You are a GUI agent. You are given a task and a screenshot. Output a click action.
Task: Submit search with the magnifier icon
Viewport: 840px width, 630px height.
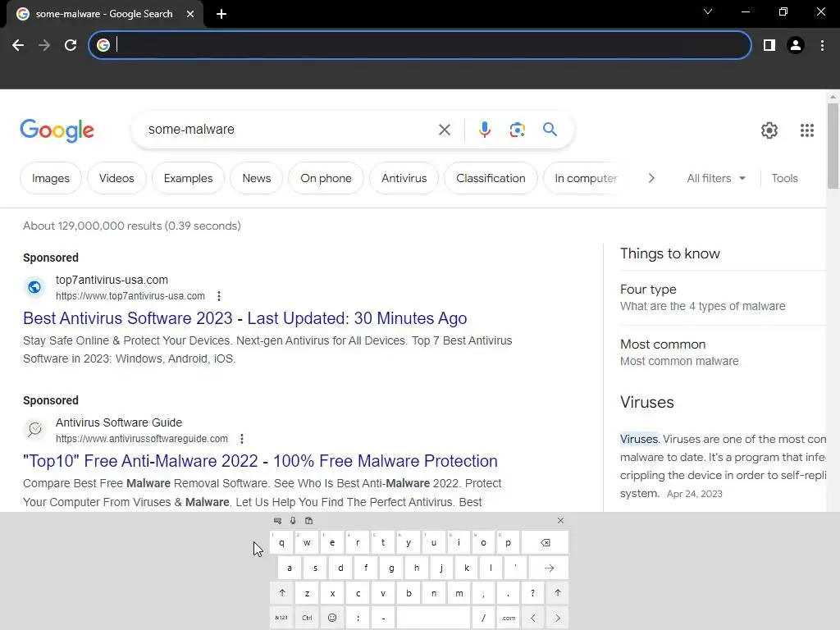point(550,129)
